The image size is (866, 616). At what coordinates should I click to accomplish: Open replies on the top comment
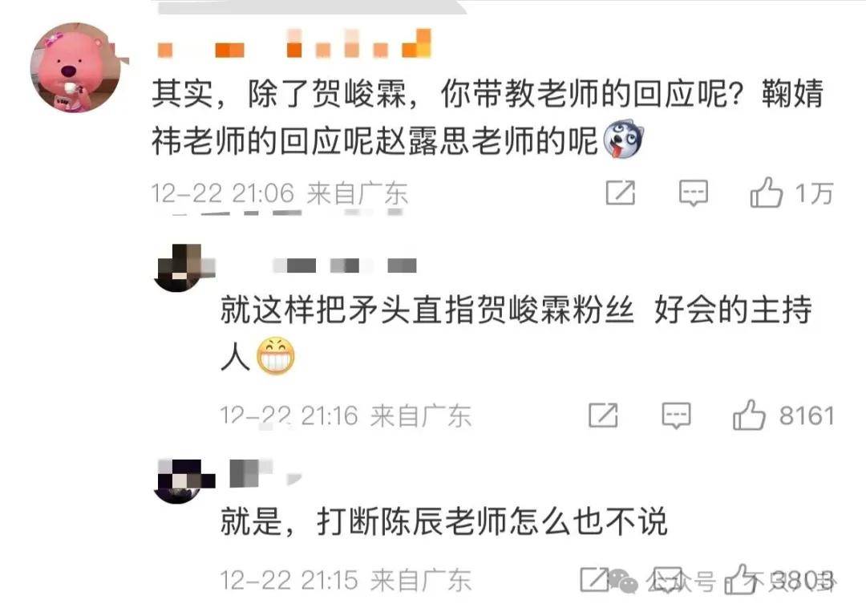point(693,192)
